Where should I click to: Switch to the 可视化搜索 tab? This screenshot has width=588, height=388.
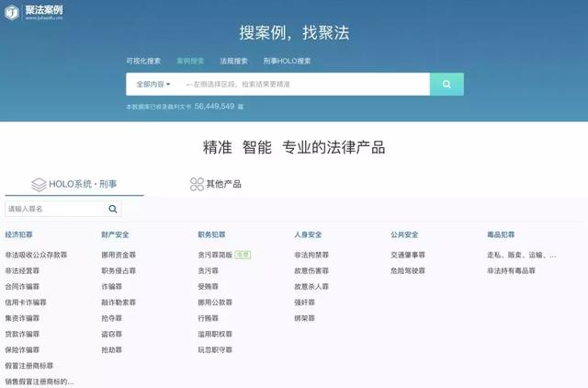pos(143,61)
